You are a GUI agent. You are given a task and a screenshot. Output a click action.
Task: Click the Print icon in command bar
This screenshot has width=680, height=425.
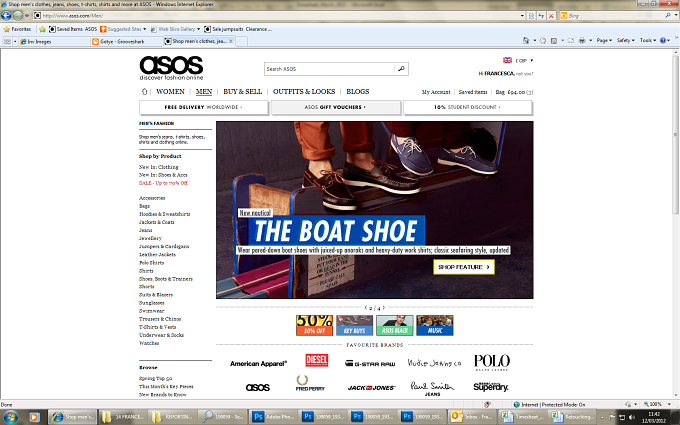point(582,40)
